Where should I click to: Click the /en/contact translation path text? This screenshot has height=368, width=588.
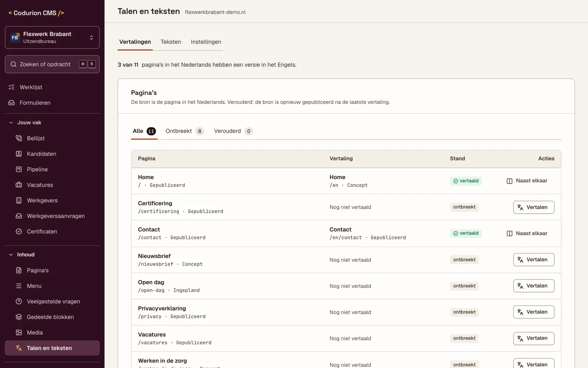[345, 238]
